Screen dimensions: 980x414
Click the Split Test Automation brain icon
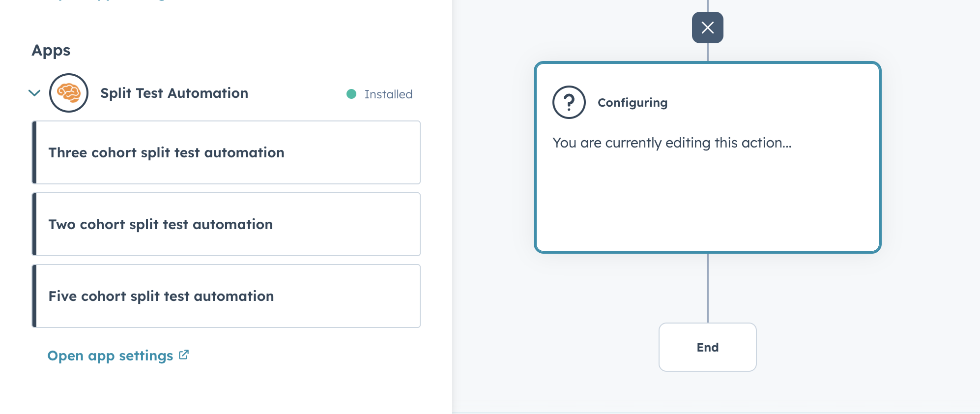(69, 93)
